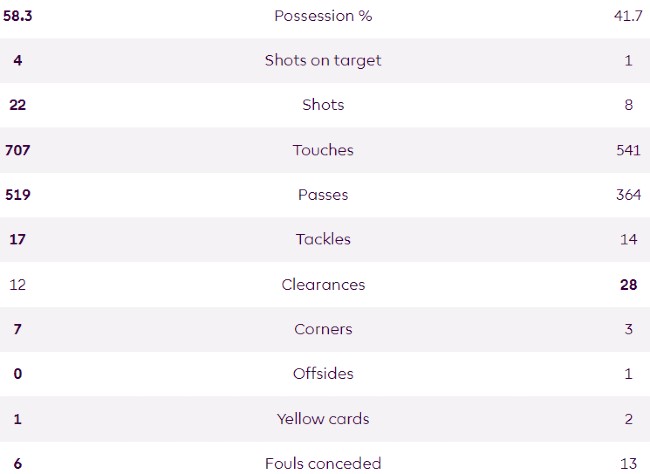Click the Offsides row label
This screenshot has height=474, width=650.
point(323,374)
